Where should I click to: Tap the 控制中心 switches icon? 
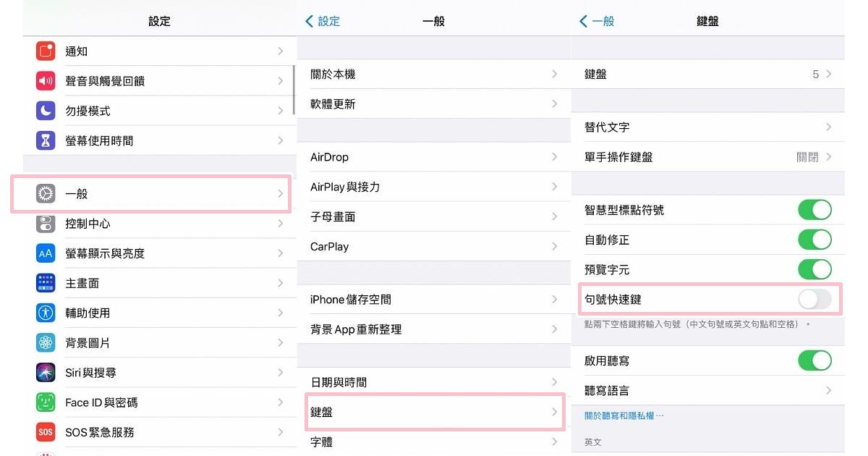(46, 224)
